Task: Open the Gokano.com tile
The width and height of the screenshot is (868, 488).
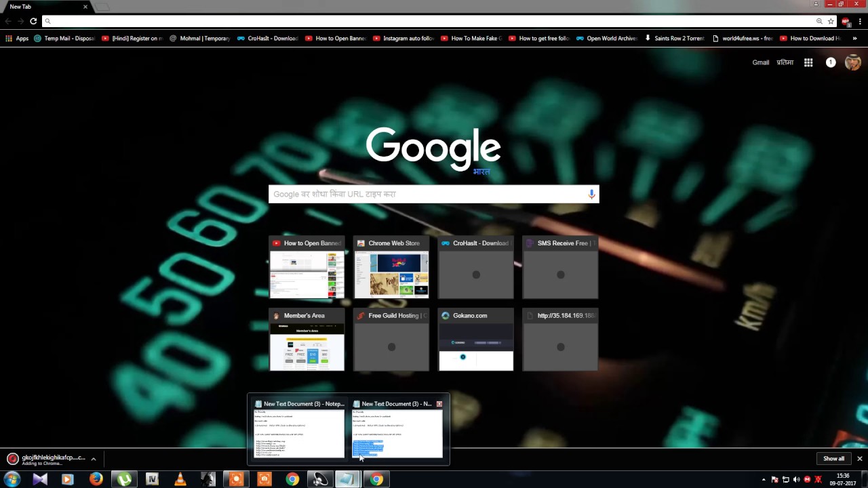Action: click(x=476, y=340)
